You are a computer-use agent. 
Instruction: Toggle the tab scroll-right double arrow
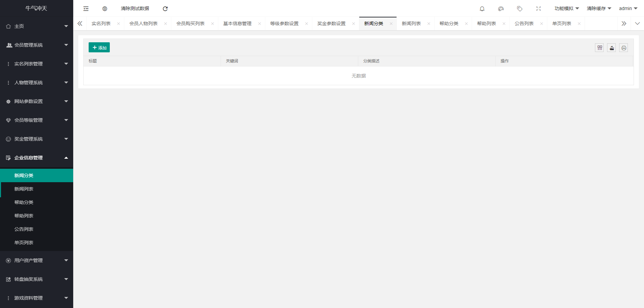[624, 23]
